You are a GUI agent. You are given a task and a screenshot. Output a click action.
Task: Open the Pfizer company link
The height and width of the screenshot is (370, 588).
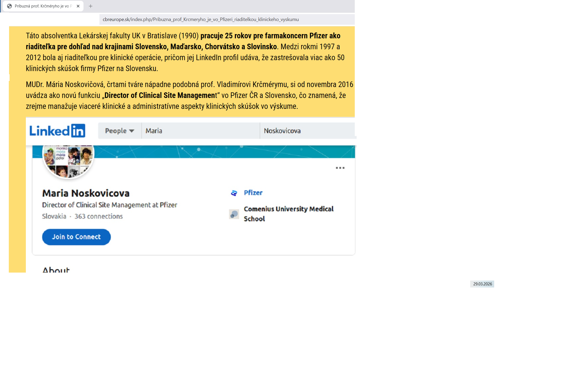tap(253, 193)
